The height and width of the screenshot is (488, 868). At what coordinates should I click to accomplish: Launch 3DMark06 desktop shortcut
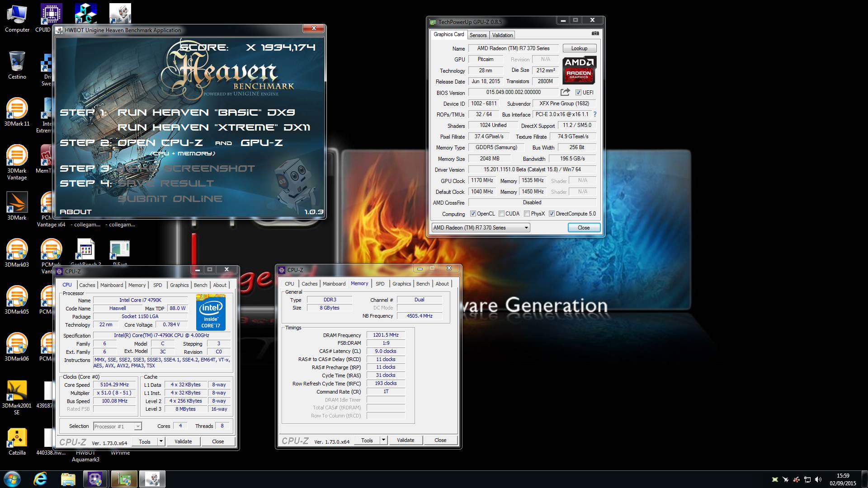[x=17, y=347]
